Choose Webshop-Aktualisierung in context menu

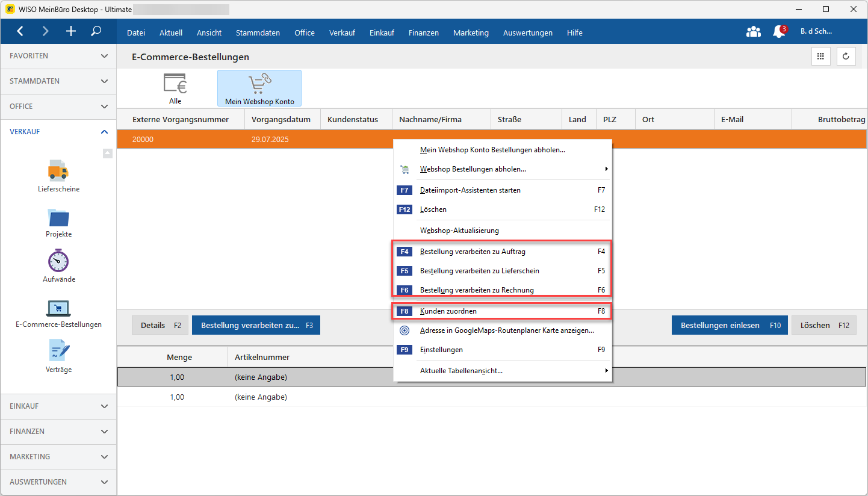point(503,231)
